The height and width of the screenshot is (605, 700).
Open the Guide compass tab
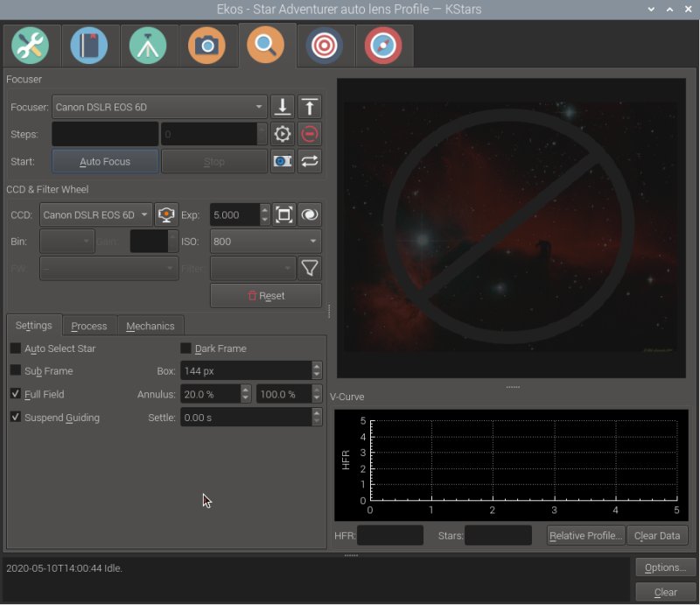tap(383, 46)
